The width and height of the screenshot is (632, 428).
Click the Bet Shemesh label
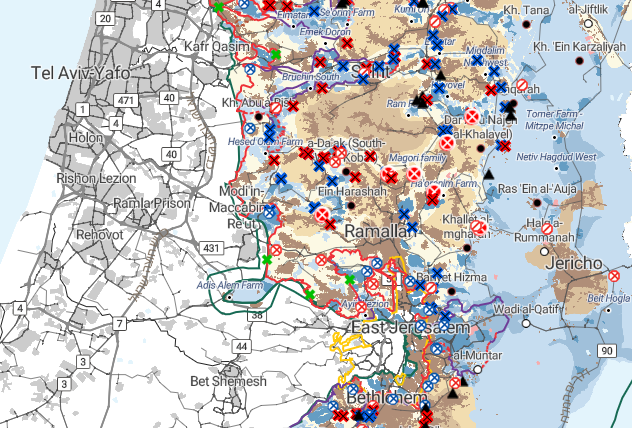(x=229, y=381)
